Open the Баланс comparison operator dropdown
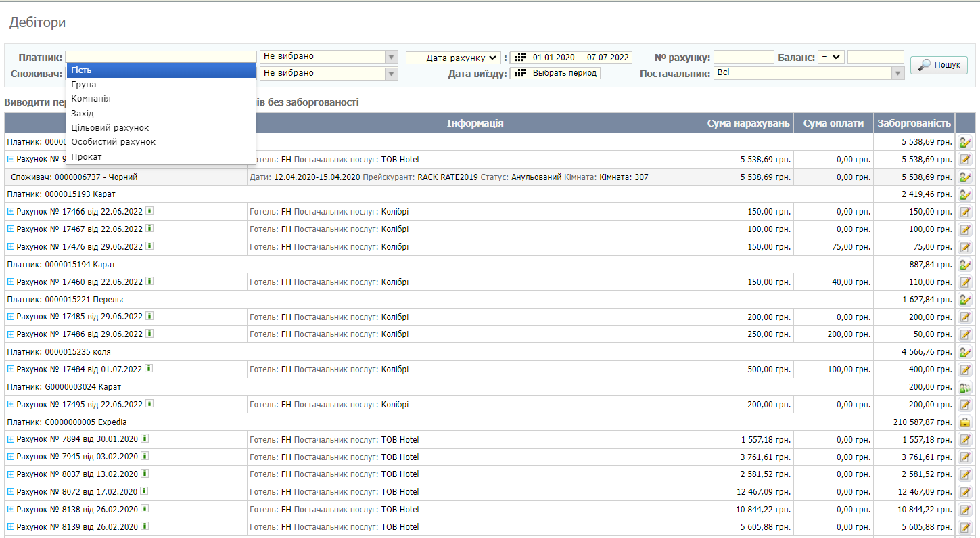Viewport: 980px width, 538px height. point(831,58)
